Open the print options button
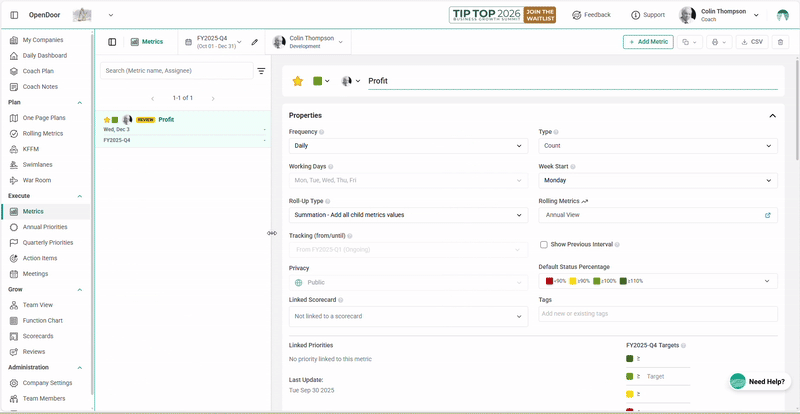The image size is (800, 414). coord(719,42)
